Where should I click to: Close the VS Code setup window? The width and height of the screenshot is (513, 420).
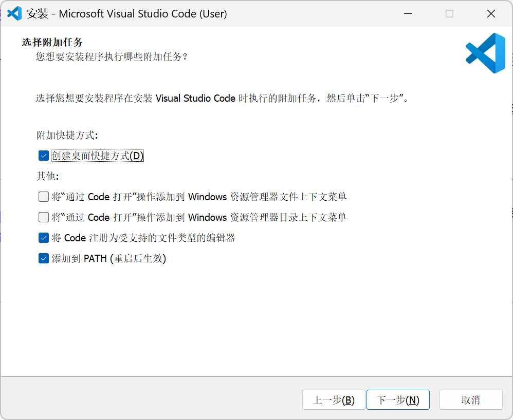click(x=490, y=14)
